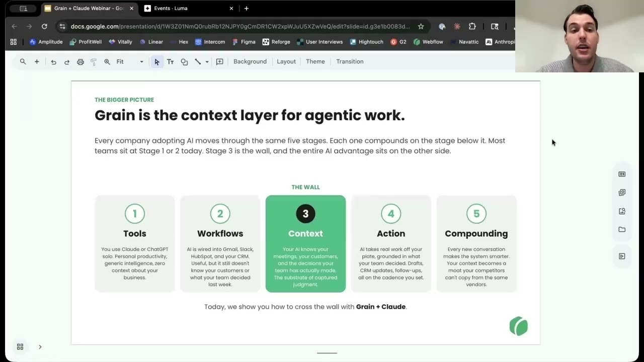644x362 pixels.
Task: Open the Figma bookmark
Action: click(244, 42)
